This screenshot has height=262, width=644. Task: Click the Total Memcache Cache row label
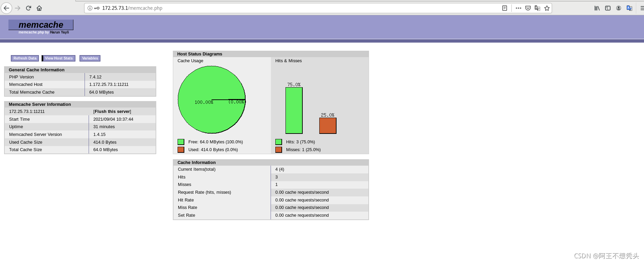pos(32,92)
